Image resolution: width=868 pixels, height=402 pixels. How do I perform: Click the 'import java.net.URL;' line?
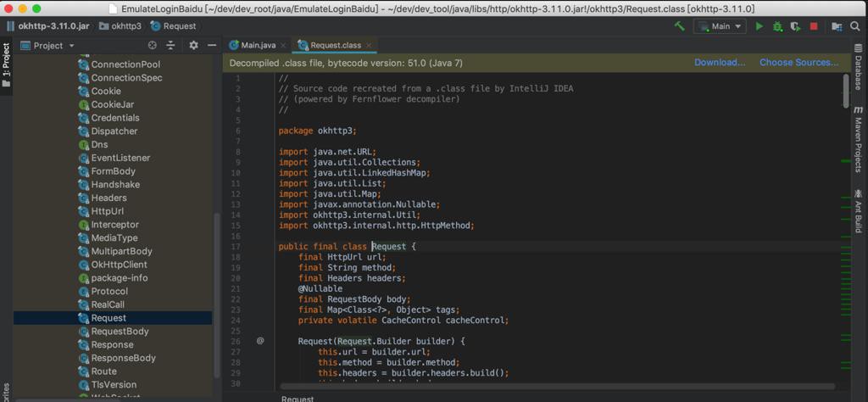327,152
